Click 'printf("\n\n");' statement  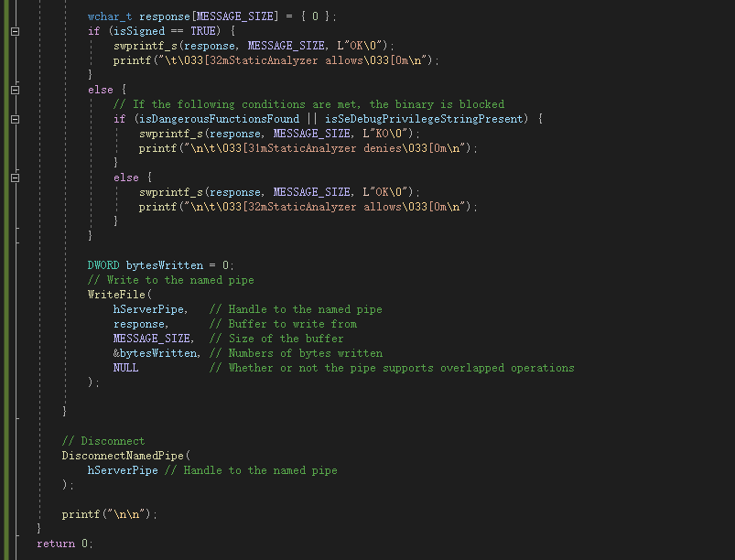[x=110, y=514]
